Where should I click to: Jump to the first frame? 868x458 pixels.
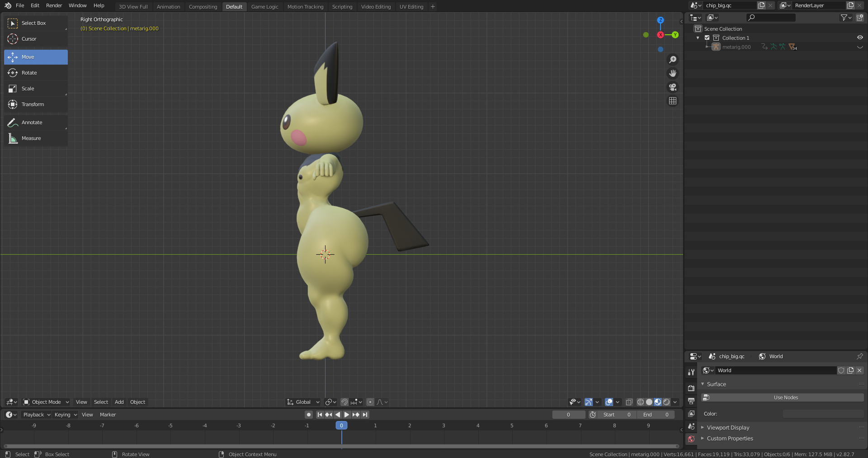point(320,415)
